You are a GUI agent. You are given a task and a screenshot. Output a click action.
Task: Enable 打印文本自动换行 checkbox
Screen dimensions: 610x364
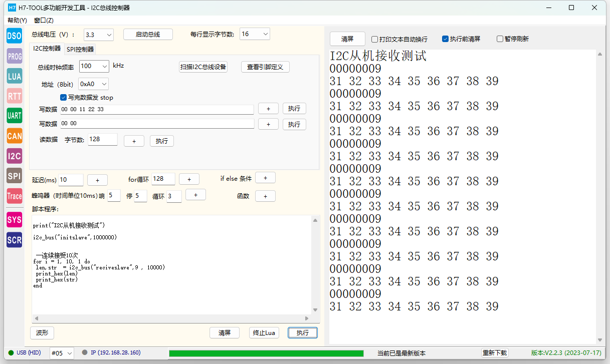[x=374, y=39]
